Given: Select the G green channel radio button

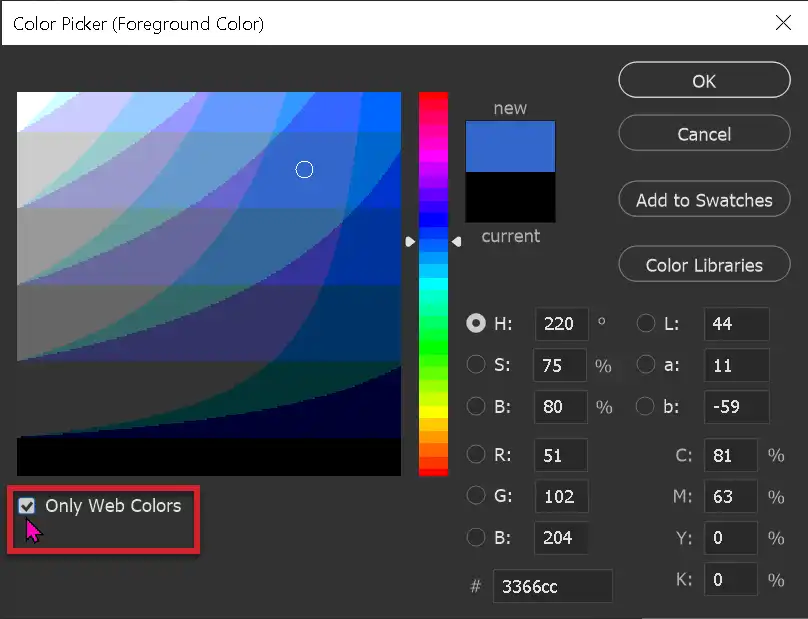Looking at the screenshot, I should pos(476,496).
